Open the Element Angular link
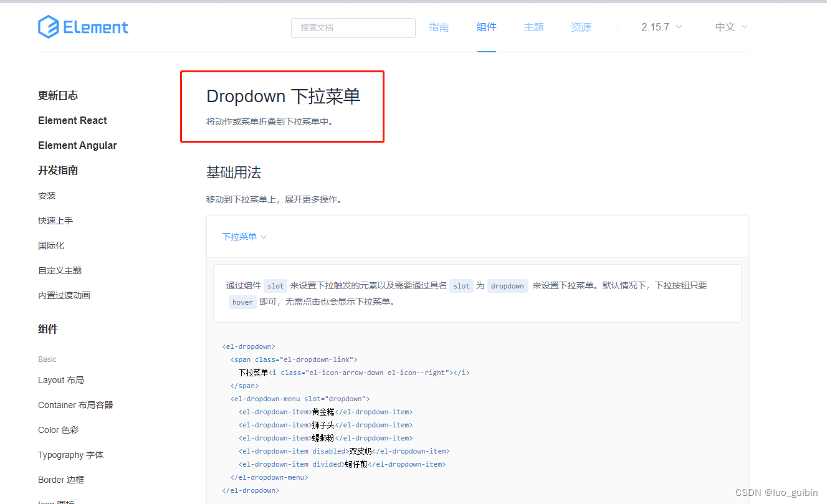The image size is (827, 504). [77, 145]
